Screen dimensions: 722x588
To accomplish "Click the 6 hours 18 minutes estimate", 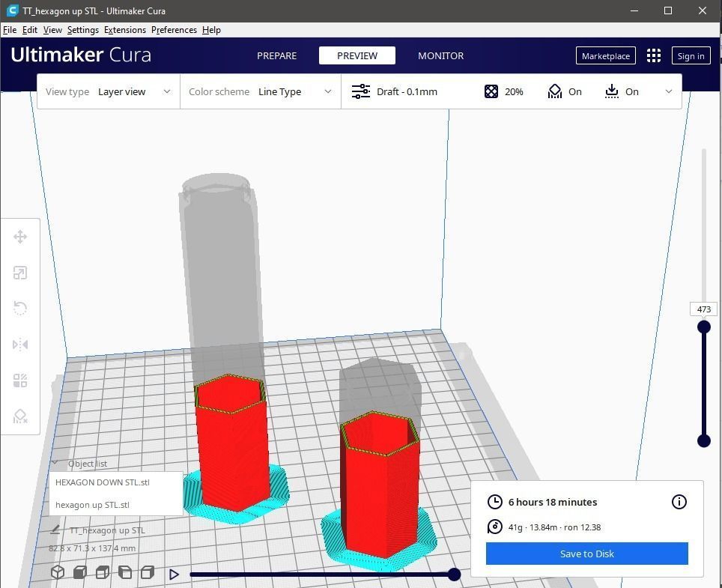I will pyautogui.click(x=553, y=502).
